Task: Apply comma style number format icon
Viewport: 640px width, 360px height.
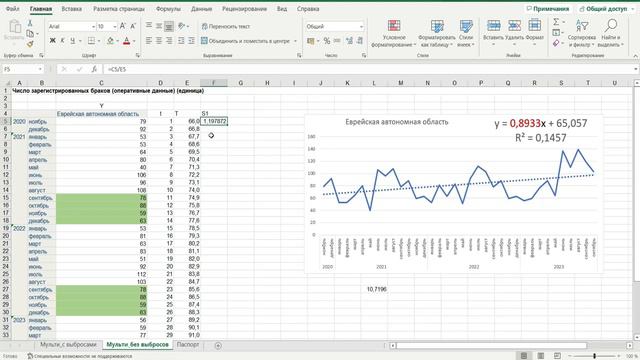Action: (337, 40)
